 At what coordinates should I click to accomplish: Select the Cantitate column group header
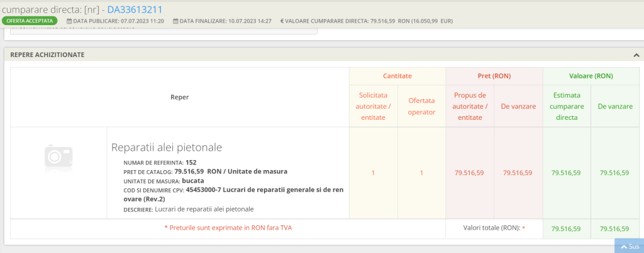[397, 76]
